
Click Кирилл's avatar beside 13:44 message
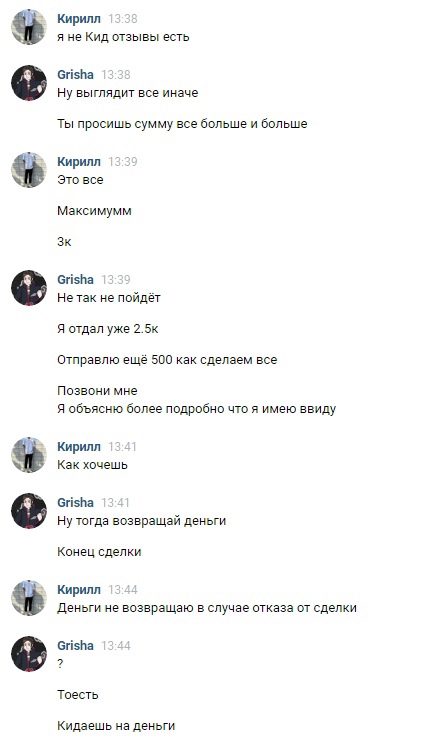coord(29,598)
